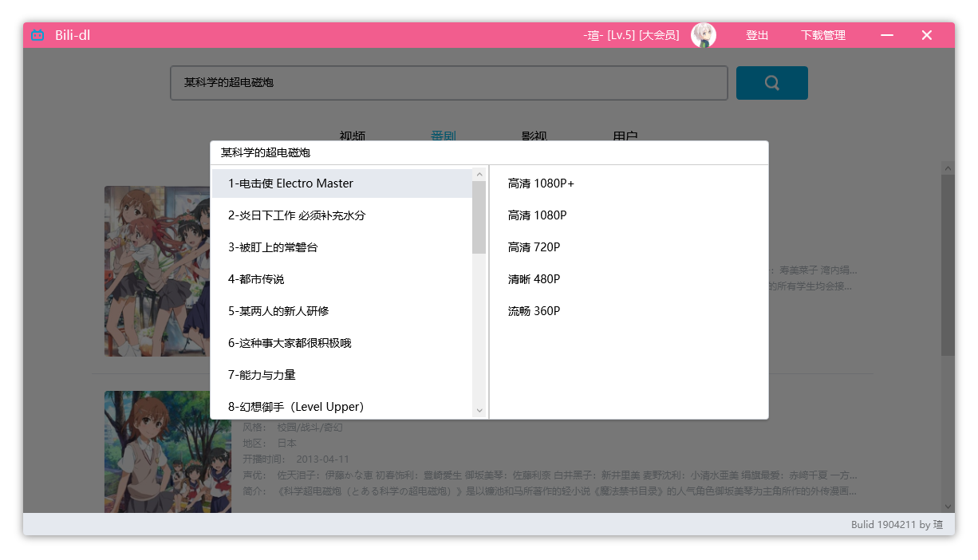The image size is (978, 560).
Task: Click the username -瑄- [Lv.5] [大会员]
Action: coord(631,35)
